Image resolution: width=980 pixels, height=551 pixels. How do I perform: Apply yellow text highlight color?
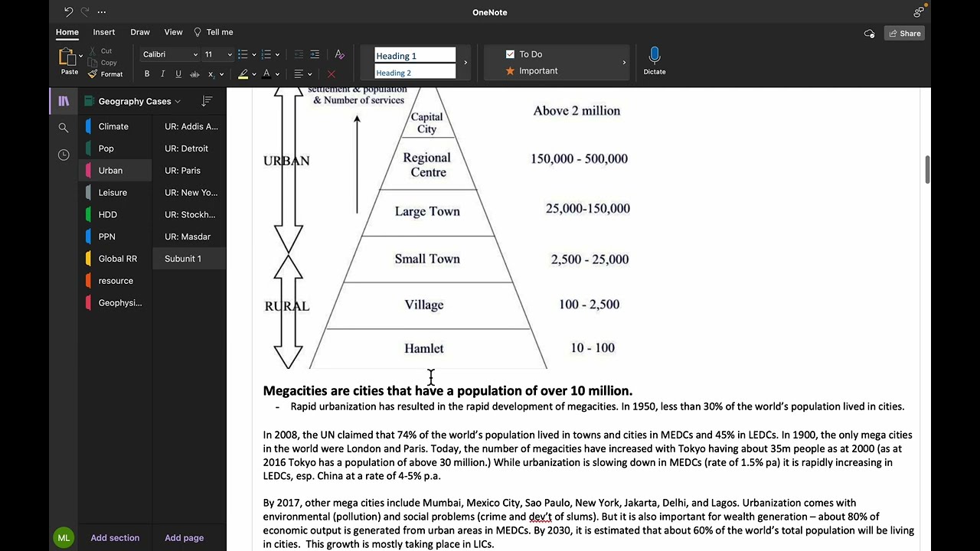point(243,74)
